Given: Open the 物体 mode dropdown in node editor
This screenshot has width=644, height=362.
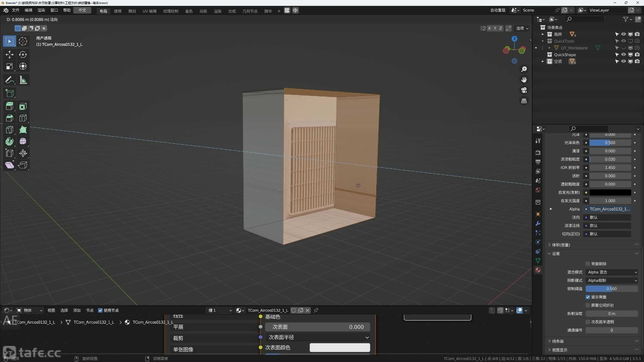Looking at the screenshot, I should tap(30, 310).
